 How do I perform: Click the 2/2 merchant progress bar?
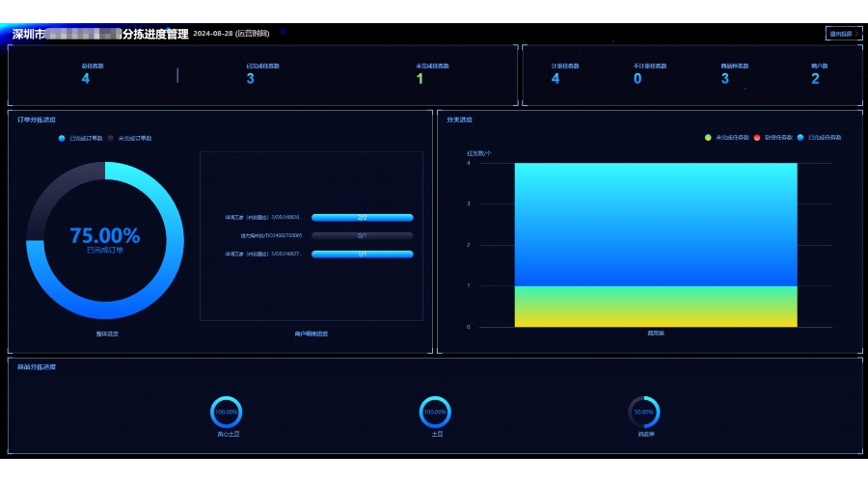coord(362,218)
